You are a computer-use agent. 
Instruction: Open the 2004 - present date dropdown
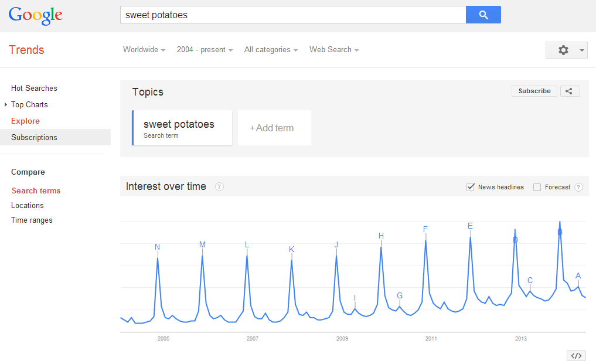point(205,50)
